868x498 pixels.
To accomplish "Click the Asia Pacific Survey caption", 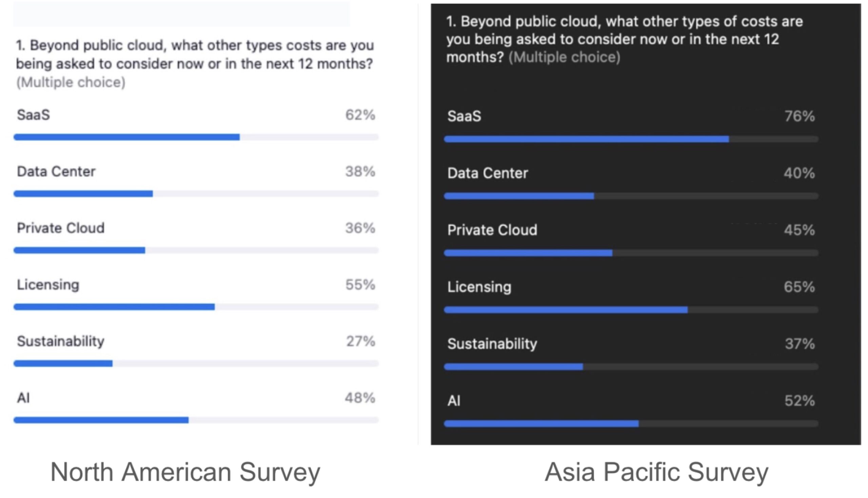I will pyautogui.click(x=656, y=472).
